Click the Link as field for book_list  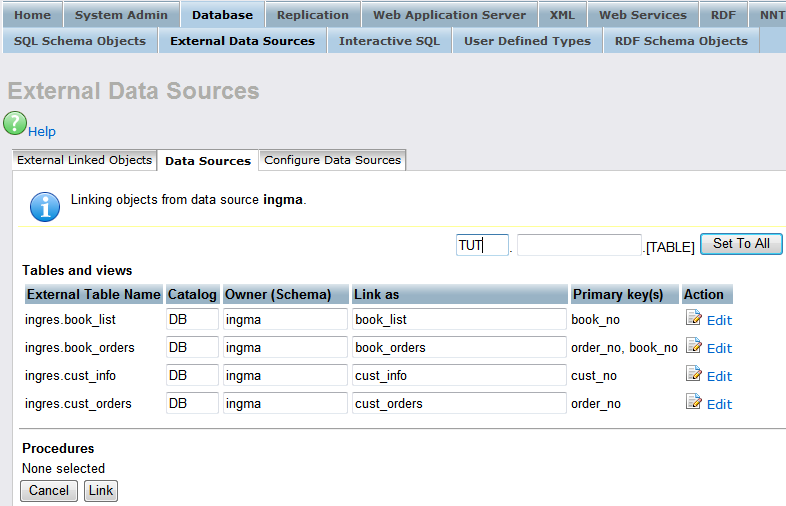tap(459, 319)
